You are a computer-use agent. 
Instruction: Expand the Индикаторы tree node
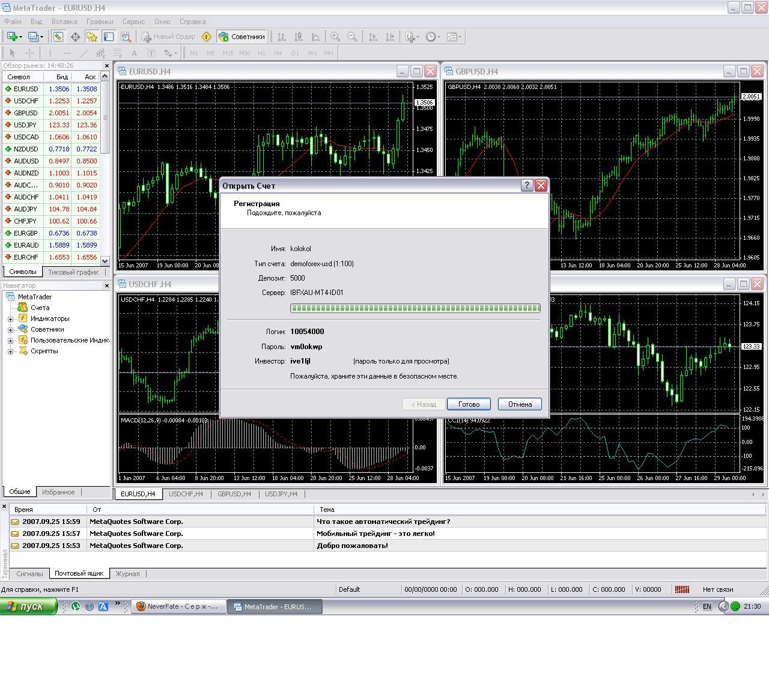(10, 319)
